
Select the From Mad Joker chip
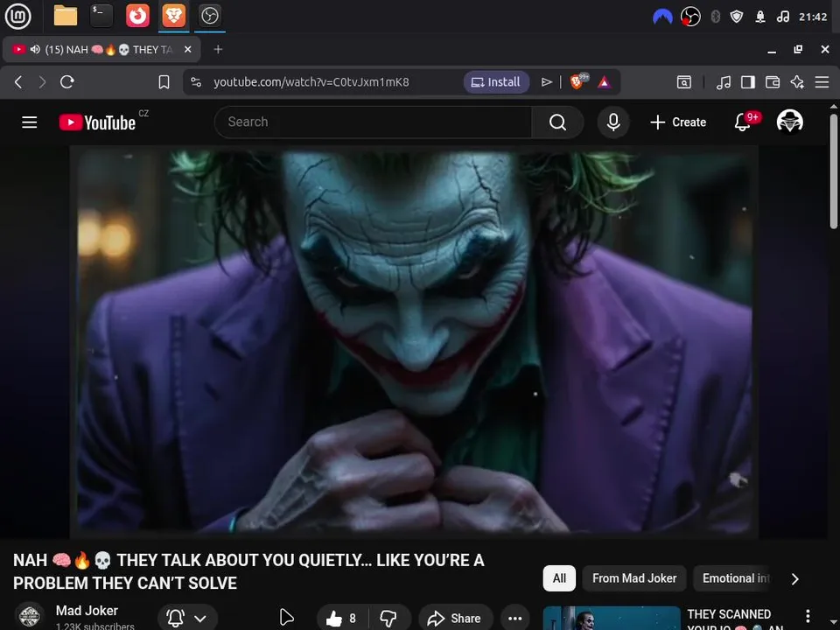(x=634, y=578)
